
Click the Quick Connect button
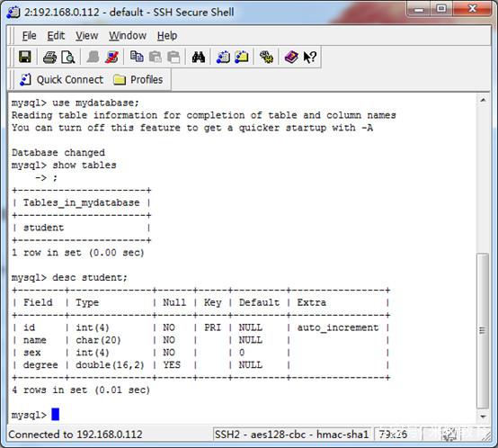62,79
